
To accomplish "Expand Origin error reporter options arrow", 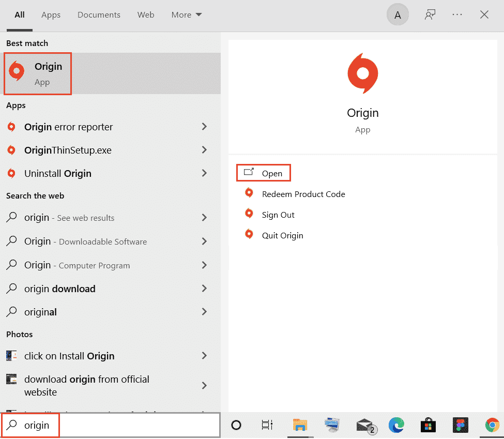I will (204, 127).
